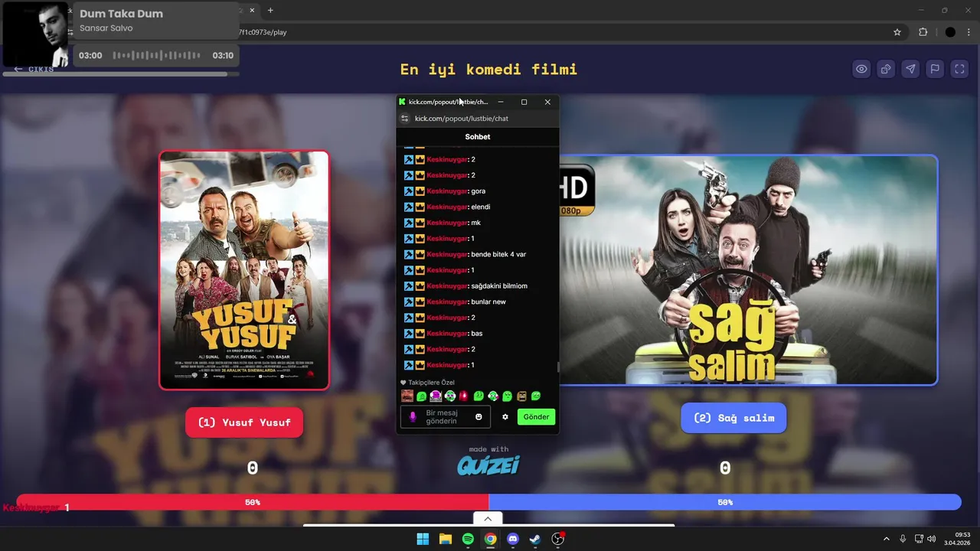Click the flag report icon in quiz header
The image size is (980, 551).
click(x=935, y=69)
